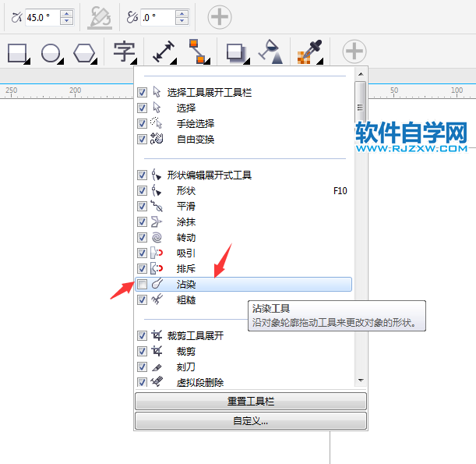Viewport: 476px width, 464px height.
Task: Select the Connector tool icon
Action: (197, 51)
